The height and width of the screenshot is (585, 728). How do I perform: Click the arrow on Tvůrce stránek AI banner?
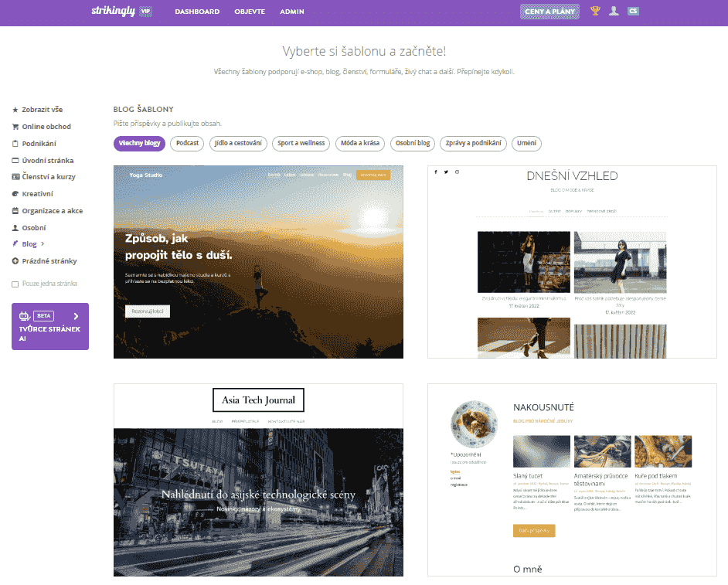(77, 316)
